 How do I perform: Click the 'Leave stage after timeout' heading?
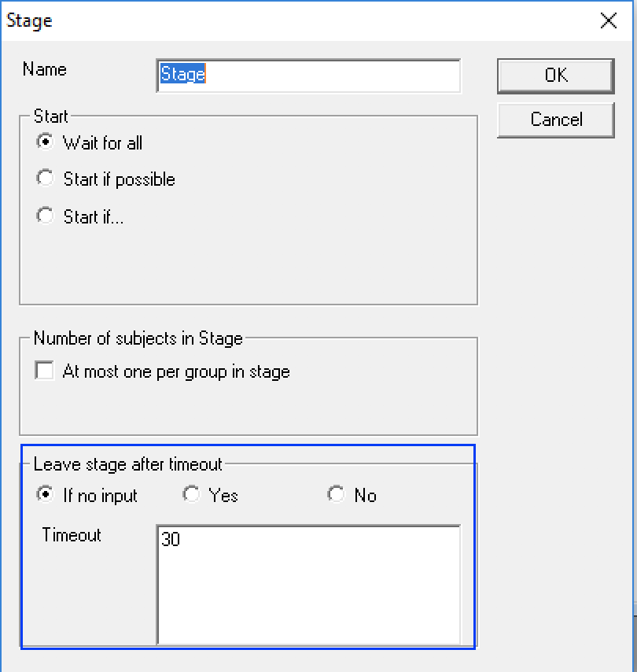pos(128,464)
